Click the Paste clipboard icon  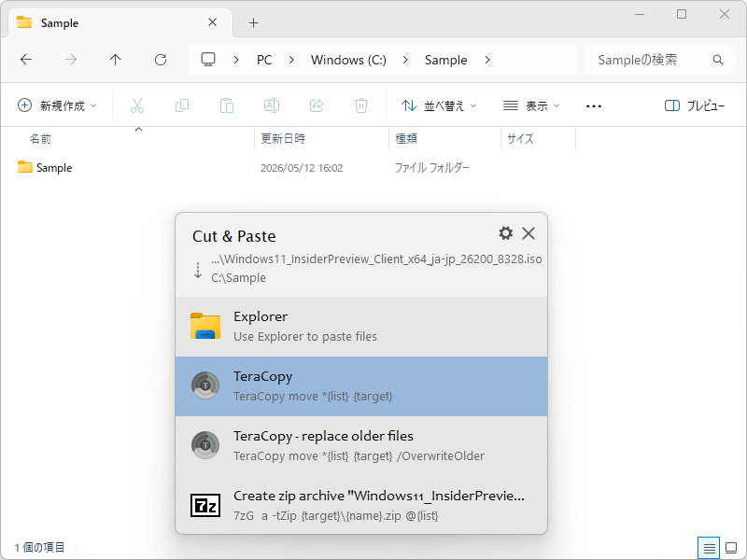tap(227, 105)
